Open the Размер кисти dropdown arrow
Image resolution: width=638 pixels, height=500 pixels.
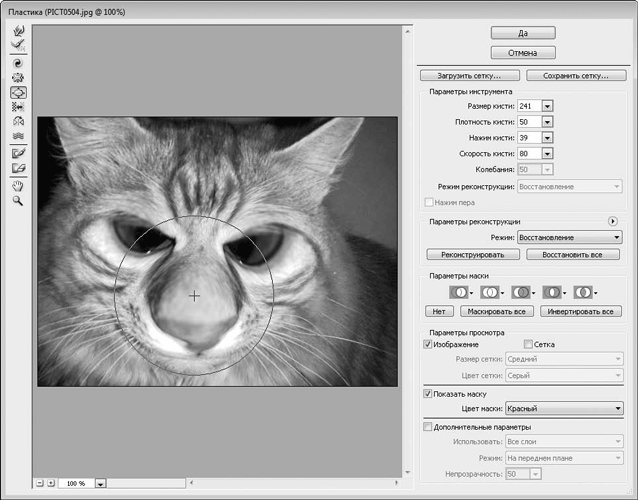point(547,106)
